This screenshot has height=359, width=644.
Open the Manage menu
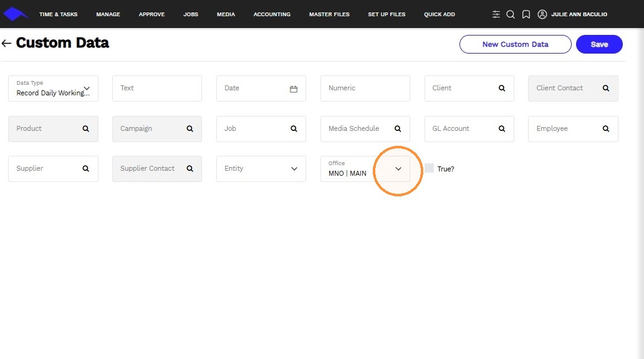coord(108,14)
